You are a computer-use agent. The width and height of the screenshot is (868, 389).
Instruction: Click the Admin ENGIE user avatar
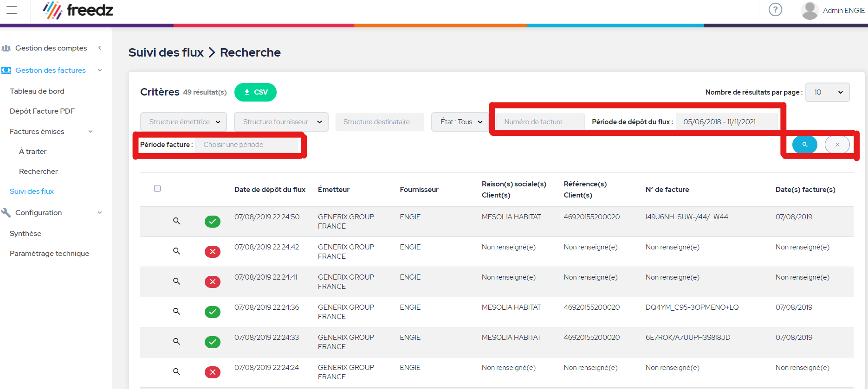(810, 10)
